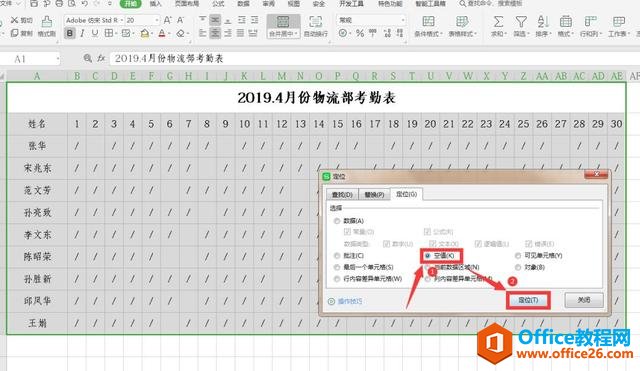The width and height of the screenshot is (640, 371).
Task: Open the 插入 ribbon tab
Action: (155, 4)
